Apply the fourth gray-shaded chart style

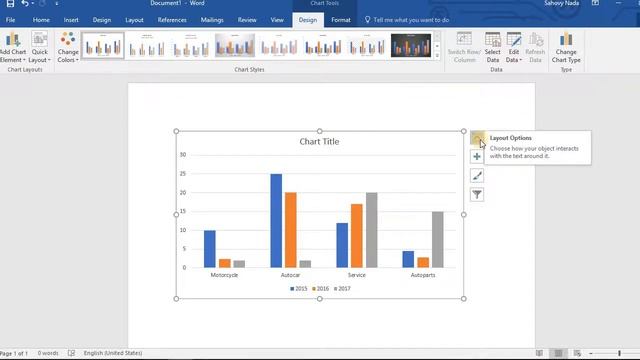pos(235,45)
